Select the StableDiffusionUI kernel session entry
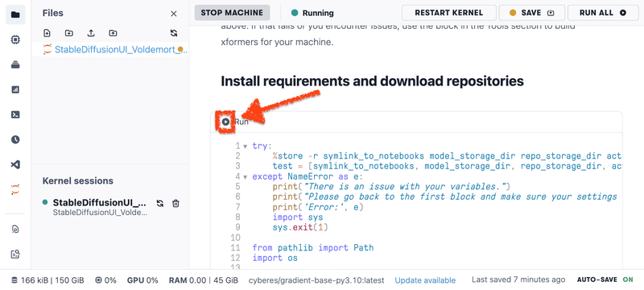Image resolution: width=644 pixels, height=290 pixels. click(100, 207)
